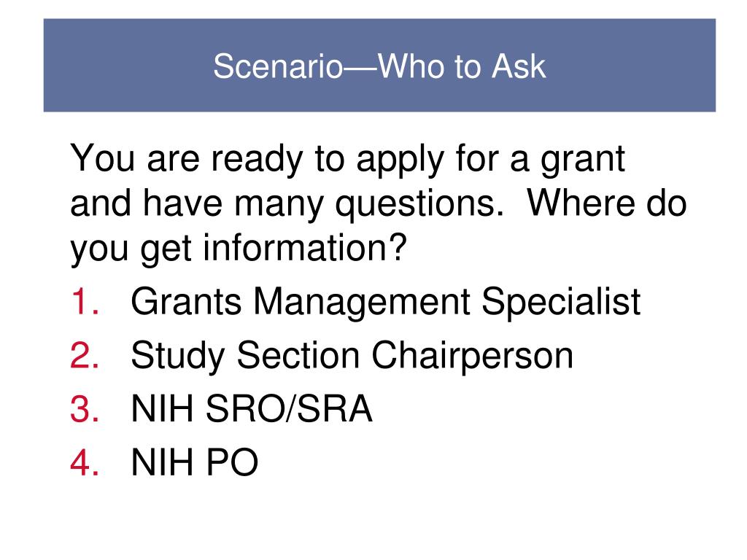Image resolution: width=747 pixels, height=560 pixels.
Task: Click the red list number 4
Action: (85, 462)
